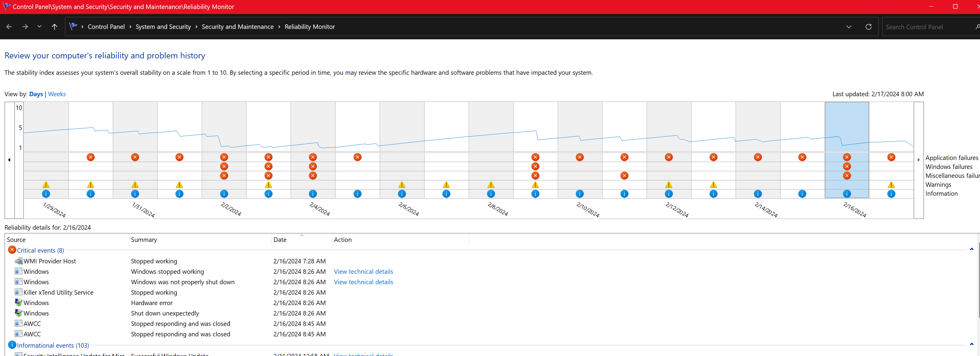Click the Back navigation arrow
Image resolution: width=980 pixels, height=356 pixels.
(9, 27)
